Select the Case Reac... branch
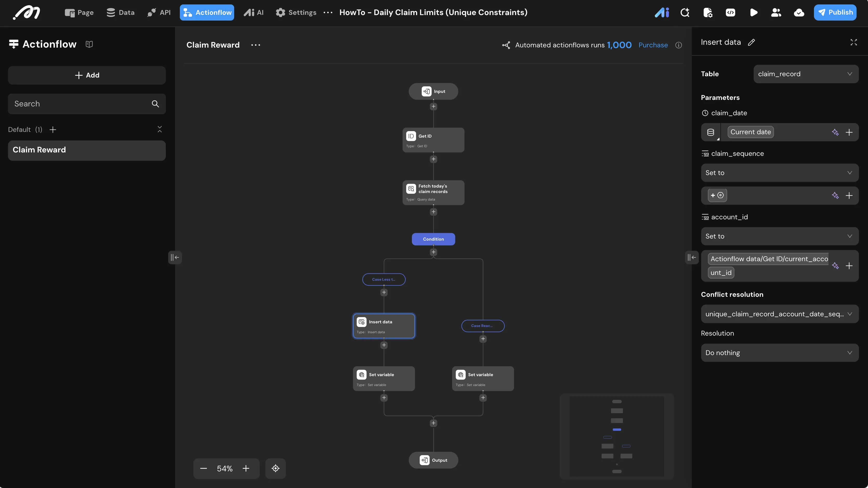The width and height of the screenshot is (868, 488). [x=483, y=326]
